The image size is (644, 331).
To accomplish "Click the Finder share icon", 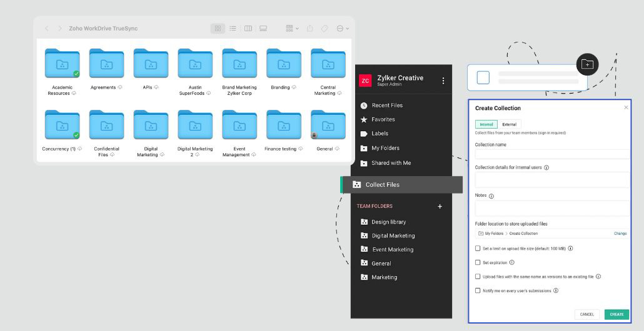I will coord(309,28).
